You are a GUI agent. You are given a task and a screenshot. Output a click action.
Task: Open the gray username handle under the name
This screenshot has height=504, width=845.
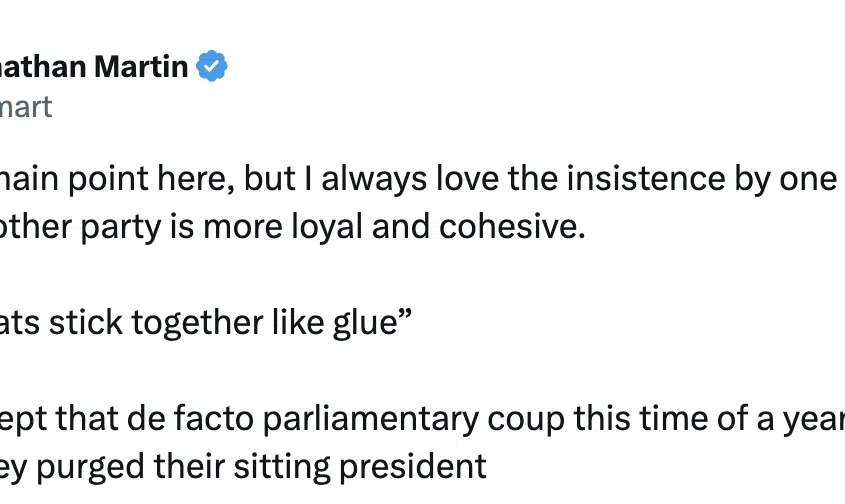[x=26, y=107]
